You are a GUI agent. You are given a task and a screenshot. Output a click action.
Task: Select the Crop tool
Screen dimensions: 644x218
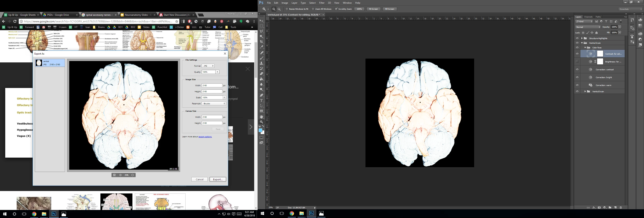click(x=261, y=42)
